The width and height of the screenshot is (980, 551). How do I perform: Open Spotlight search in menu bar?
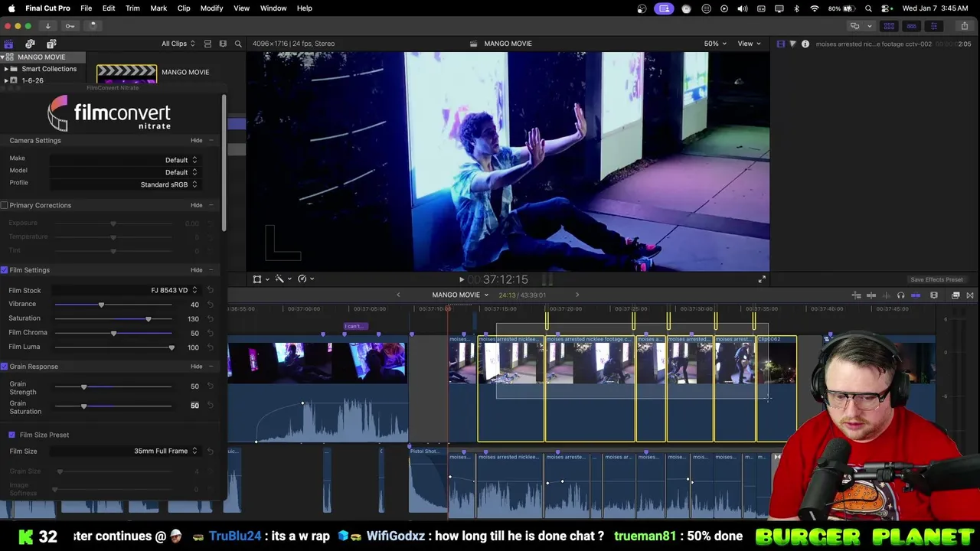pyautogui.click(x=868, y=8)
